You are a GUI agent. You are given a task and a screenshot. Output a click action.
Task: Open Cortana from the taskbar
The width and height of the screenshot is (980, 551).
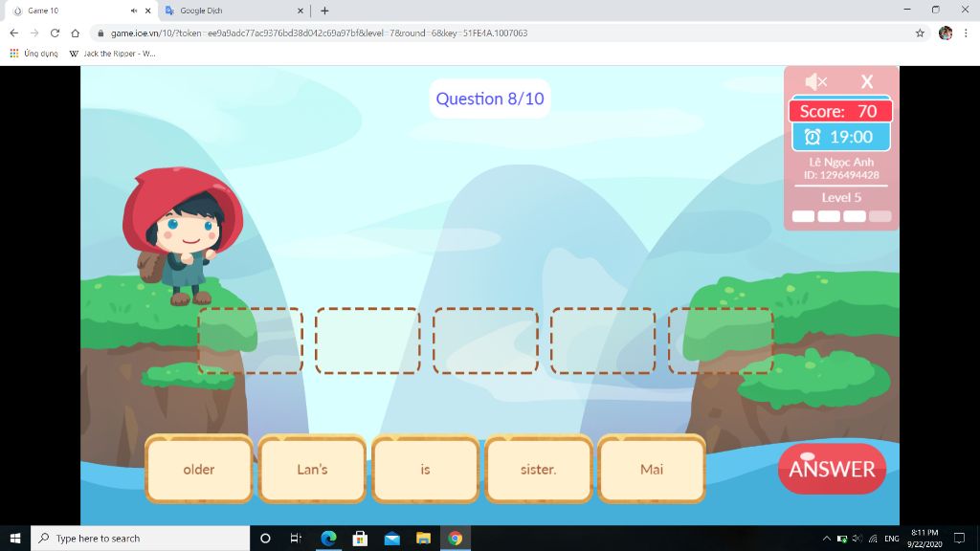coord(265,538)
